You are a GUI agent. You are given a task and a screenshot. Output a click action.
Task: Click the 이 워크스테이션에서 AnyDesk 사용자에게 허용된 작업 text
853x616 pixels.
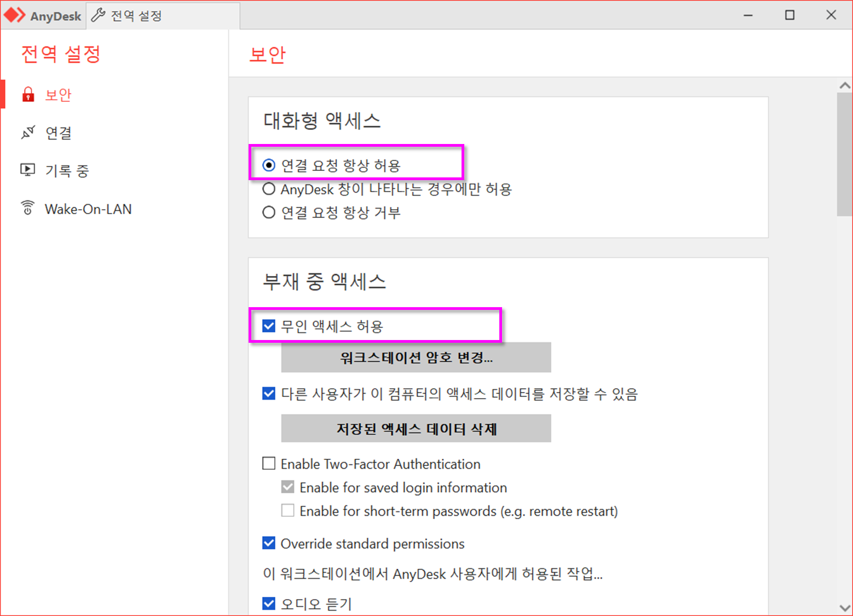[x=433, y=574]
